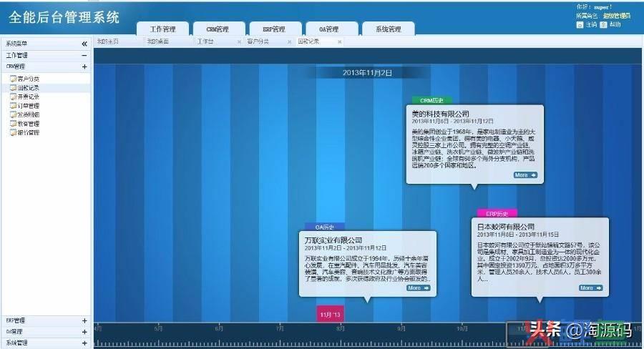Expand the 系统管理 sidebar section
The width and height of the screenshot is (644, 349).
(84, 343)
